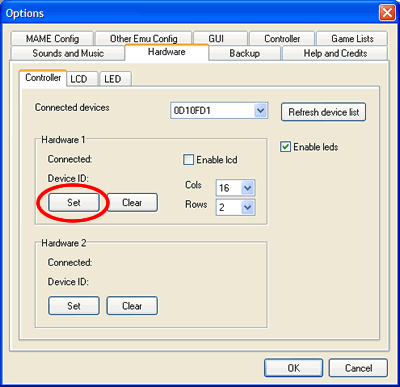The image size is (400, 387).
Task: Click Set button in Hardware 1
Action: point(74,202)
